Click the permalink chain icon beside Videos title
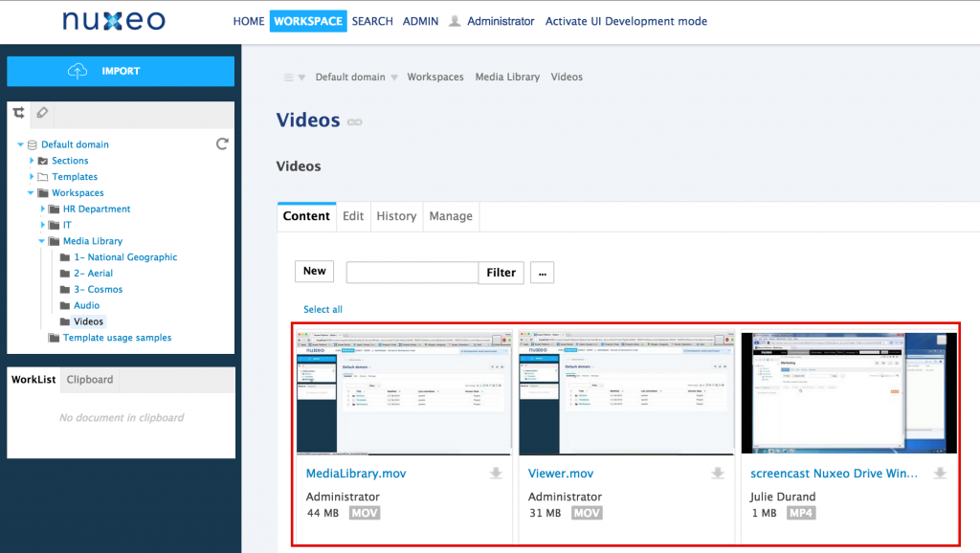This screenshot has height=553, width=980. [x=355, y=122]
